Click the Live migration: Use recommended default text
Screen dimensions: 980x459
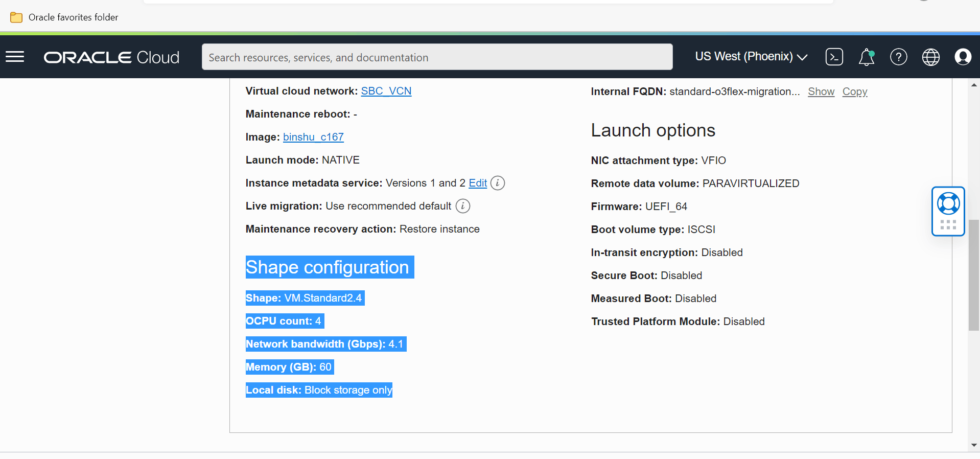(x=348, y=206)
